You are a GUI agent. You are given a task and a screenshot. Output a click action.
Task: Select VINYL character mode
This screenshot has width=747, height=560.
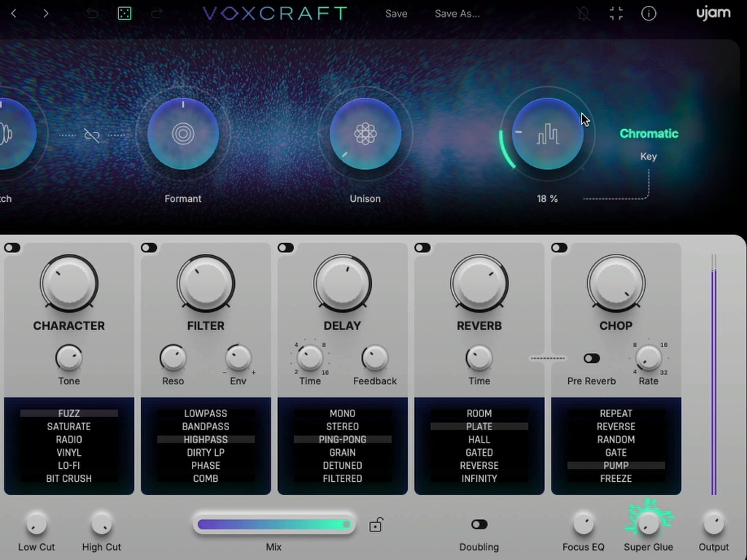click(x=69, y=452)
